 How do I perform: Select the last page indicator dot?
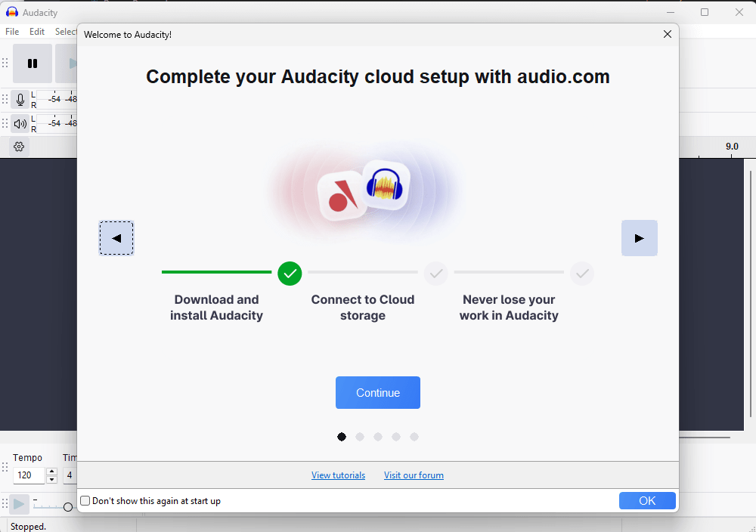coord(414,437)
